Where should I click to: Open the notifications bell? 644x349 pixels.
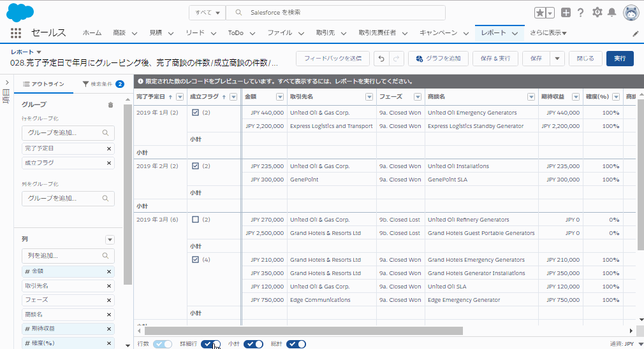[x=612, y=12]
